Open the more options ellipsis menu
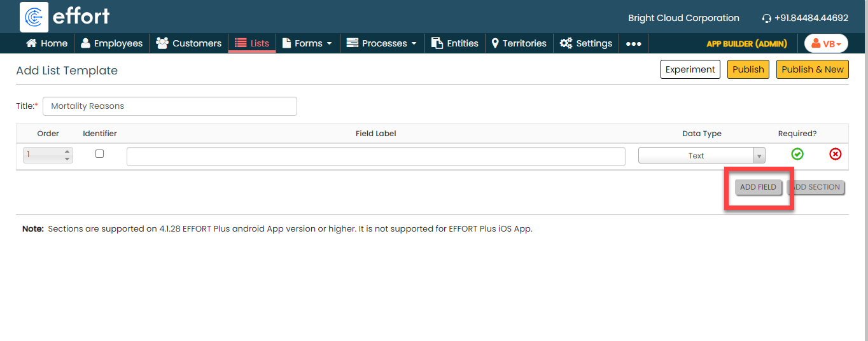Screen dimensions: 868x341 click(x=633, y=44)
